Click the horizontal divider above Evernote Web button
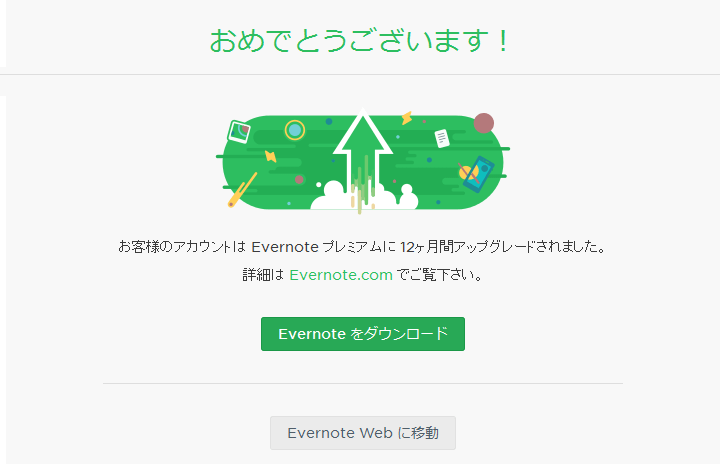720x465 pixels. (x=363, y=383)
